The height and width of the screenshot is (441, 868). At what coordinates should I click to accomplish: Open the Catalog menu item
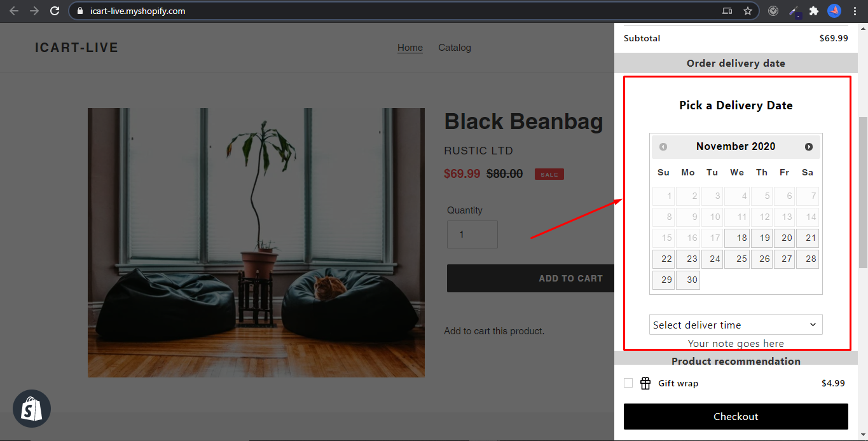coord(455,48)
